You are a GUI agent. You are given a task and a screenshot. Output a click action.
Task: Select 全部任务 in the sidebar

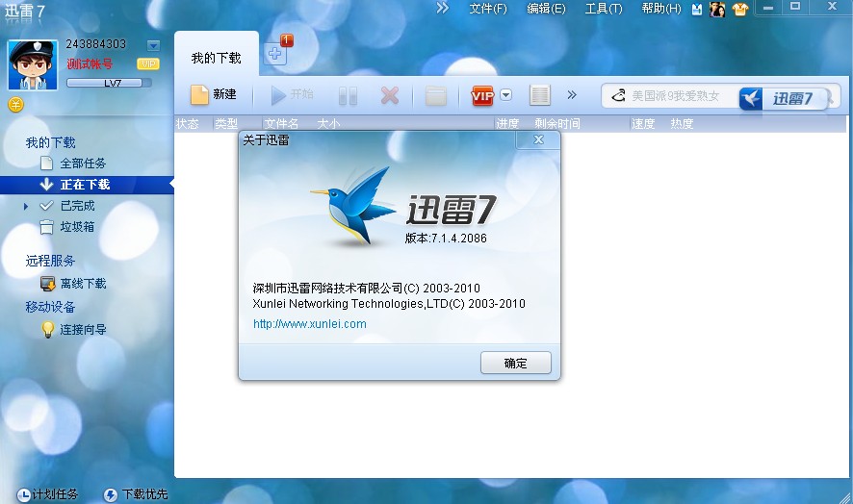pos(83,164)
